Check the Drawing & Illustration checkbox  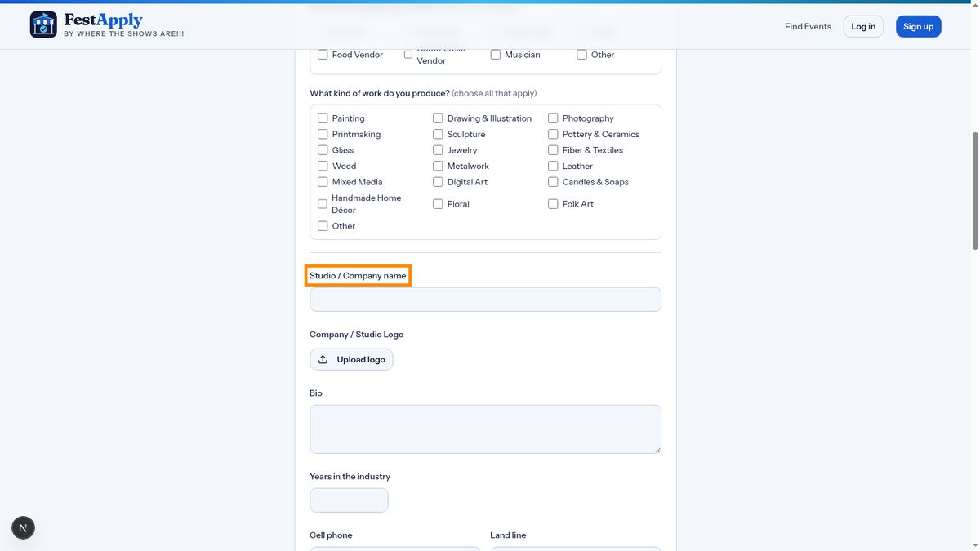click(x=438, y=118)
